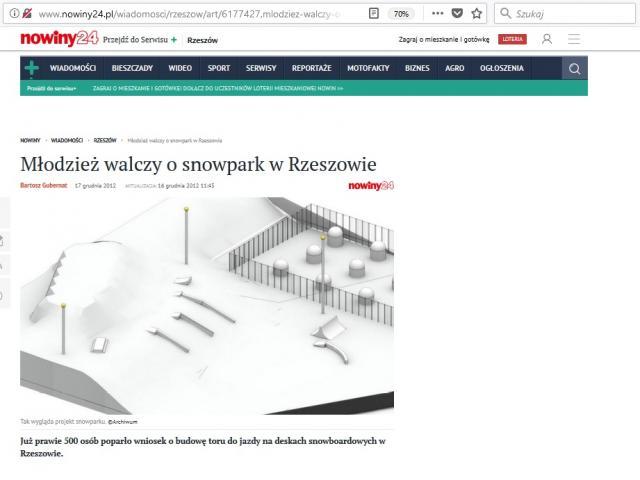Toggle reader view in address bar
640x480 pixels.
(x=373, y=14)
